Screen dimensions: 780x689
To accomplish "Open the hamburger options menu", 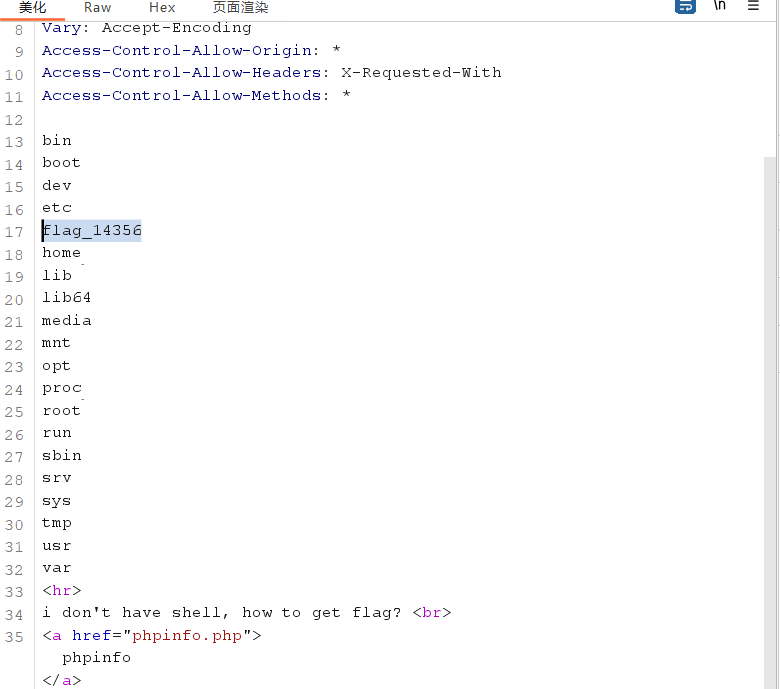I will [753, 6].
